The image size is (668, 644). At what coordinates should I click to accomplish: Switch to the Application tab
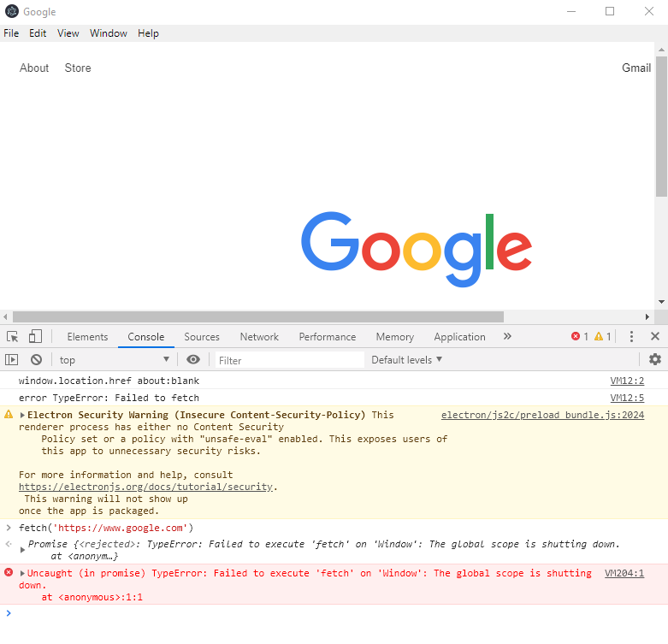(x=459, y=337)
